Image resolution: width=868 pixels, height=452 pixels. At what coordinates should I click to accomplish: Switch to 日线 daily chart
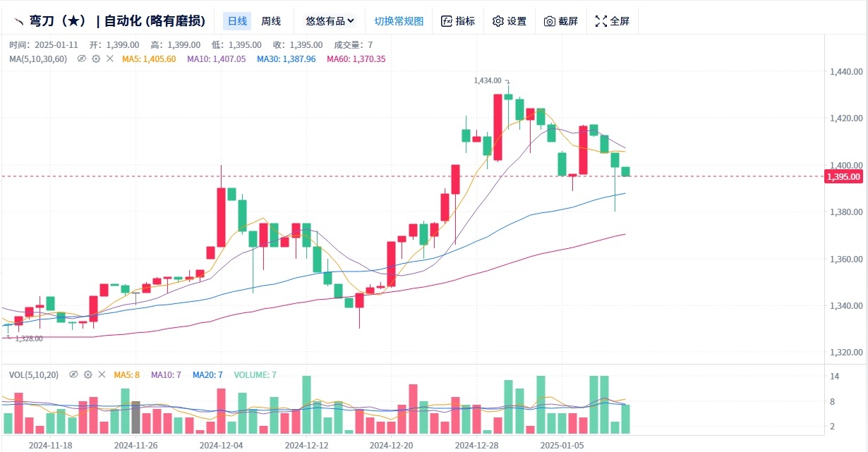pos(237,21)
